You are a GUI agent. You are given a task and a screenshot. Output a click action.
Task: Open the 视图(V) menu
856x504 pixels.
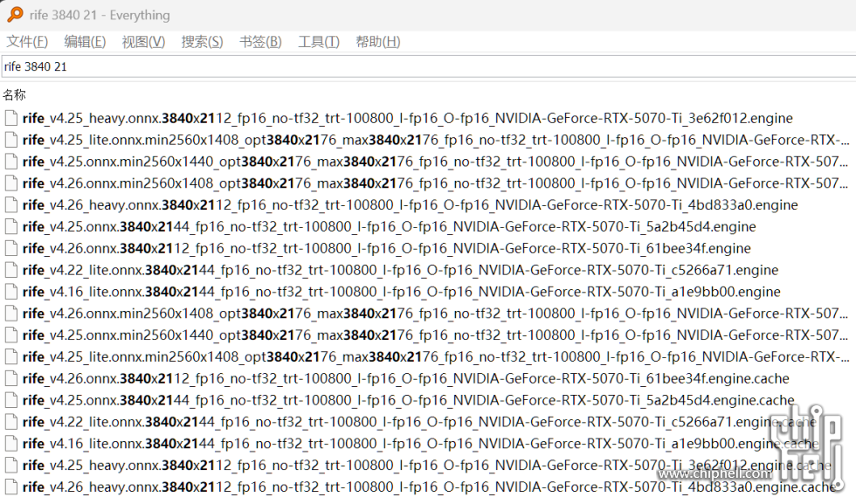143,42
